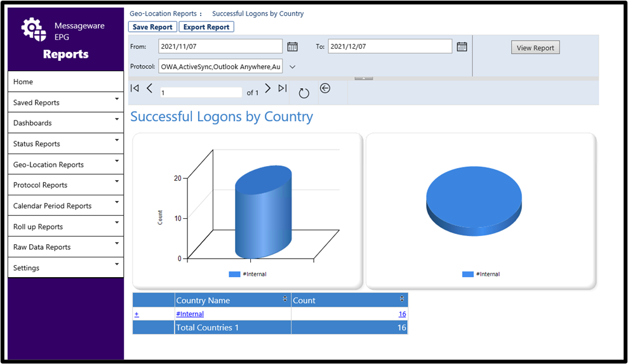Expand Calendar Period Reports menu
Viewport: 628px width, 364px height.
65,205
